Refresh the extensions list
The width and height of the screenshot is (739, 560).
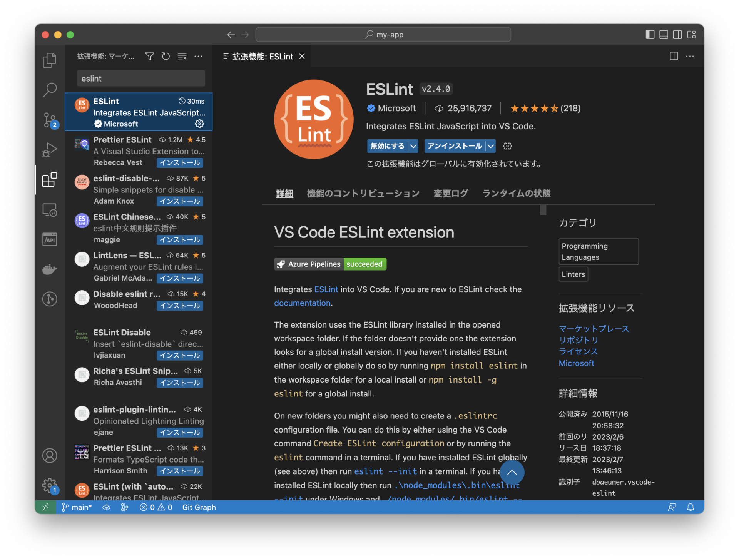(x=166, y=56)
